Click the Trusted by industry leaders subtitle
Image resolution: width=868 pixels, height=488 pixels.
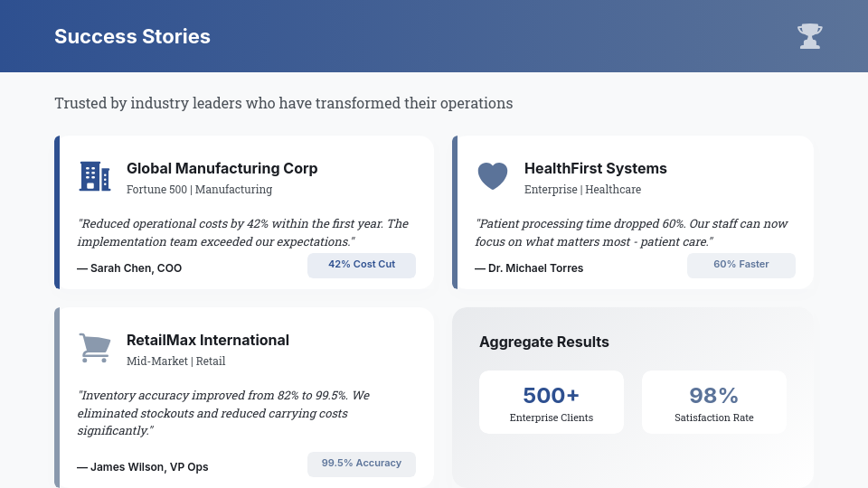tap(284, 103)
